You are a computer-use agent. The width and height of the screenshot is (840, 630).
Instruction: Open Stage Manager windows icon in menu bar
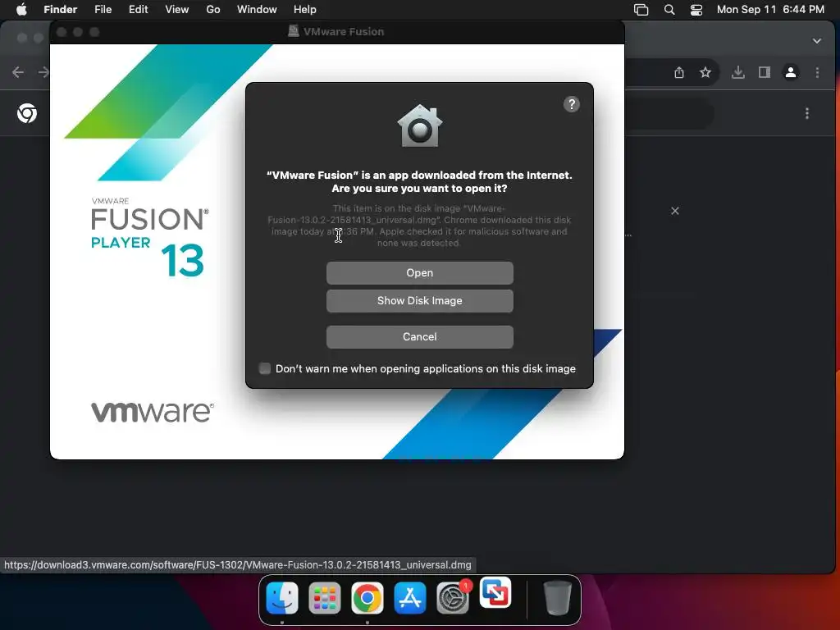[641, 10]
